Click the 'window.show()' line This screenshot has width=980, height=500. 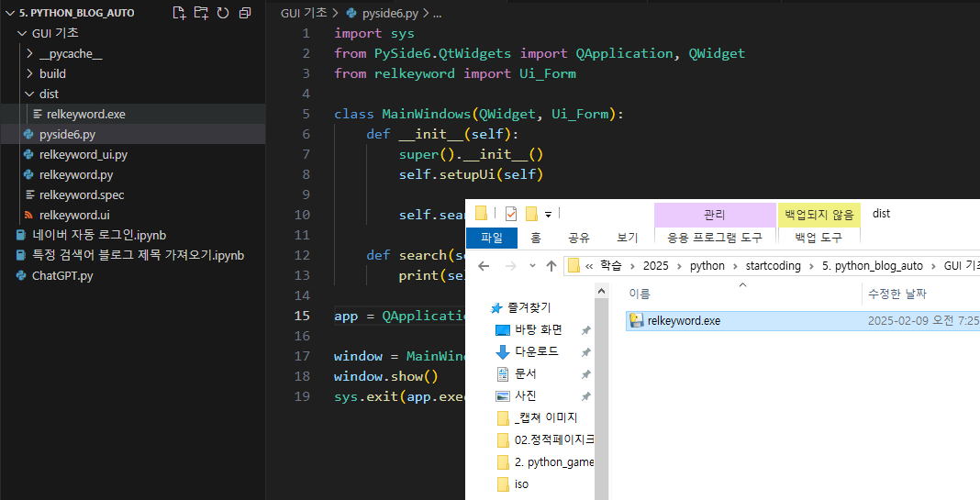pos(386,376)
